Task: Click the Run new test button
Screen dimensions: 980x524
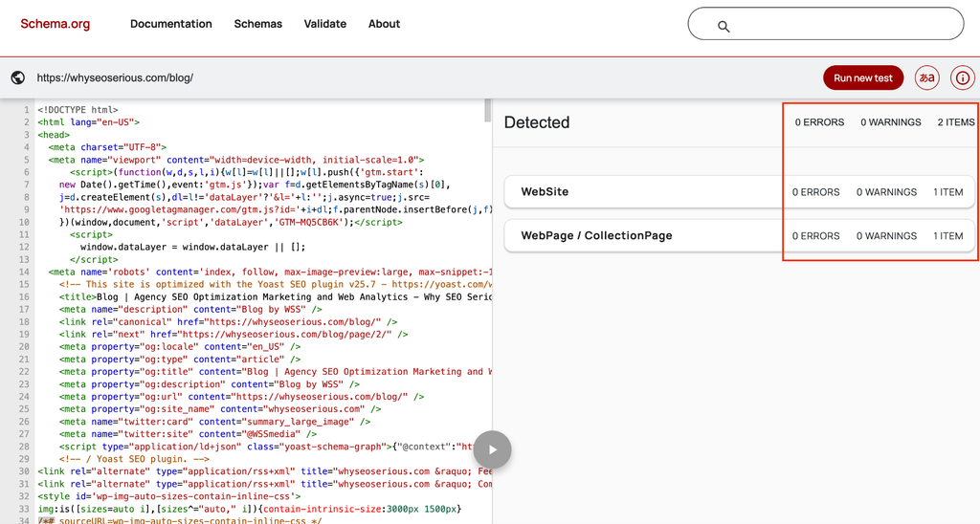Action: pyautogui.click(x=863, y=78)
